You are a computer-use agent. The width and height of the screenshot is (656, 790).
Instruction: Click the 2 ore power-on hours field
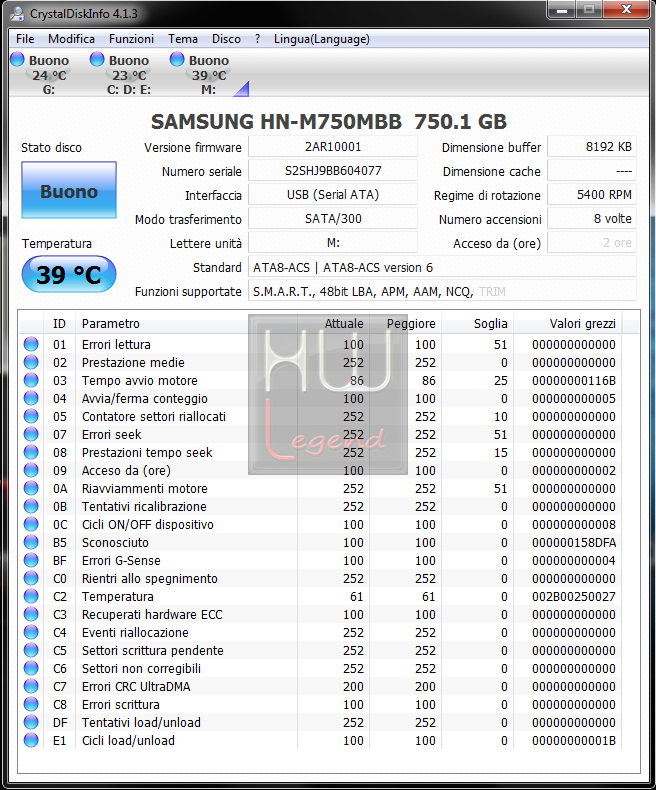point(592,243)
